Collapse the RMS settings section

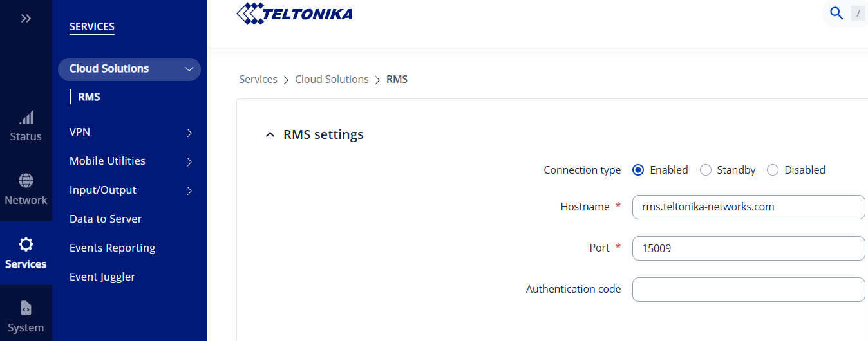[x=270, y=135]
